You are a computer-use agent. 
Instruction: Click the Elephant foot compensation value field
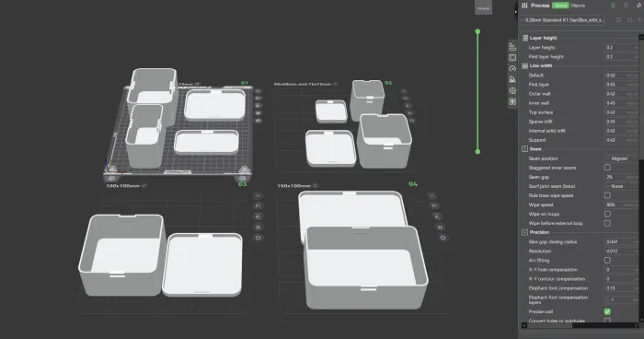[x=621, y=288]
